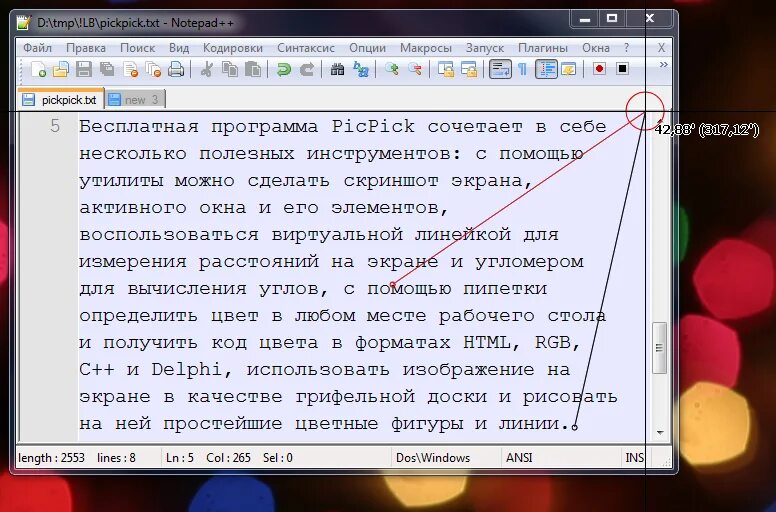
Task: Copy selection toolbar icon
Action: (x=230, y=69)
